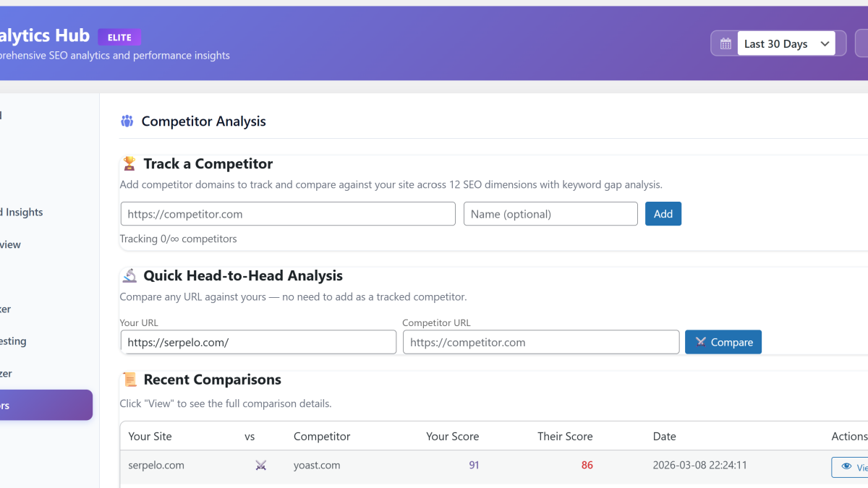
Task: Click the trophy icon beside Track a Competitor
Action: 129,163
